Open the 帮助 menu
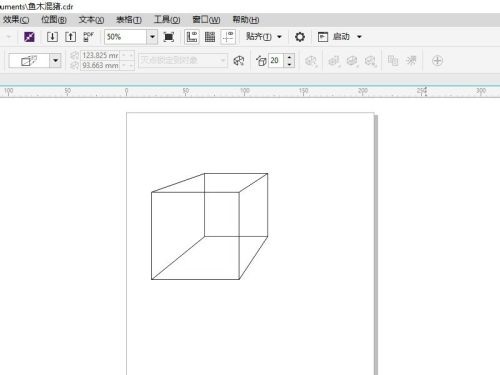Screen dimensions: 500x375 click(x=245, y=20)
